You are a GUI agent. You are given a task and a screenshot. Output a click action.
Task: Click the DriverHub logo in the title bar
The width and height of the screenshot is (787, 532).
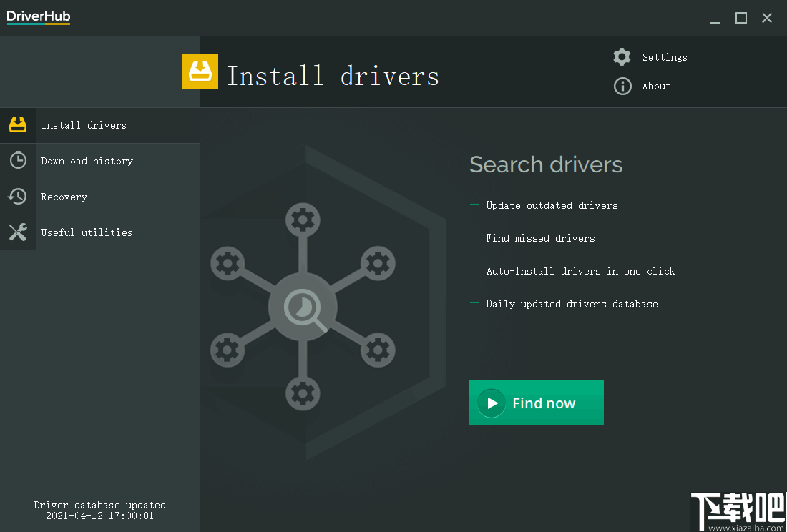(x=38, y=16)
